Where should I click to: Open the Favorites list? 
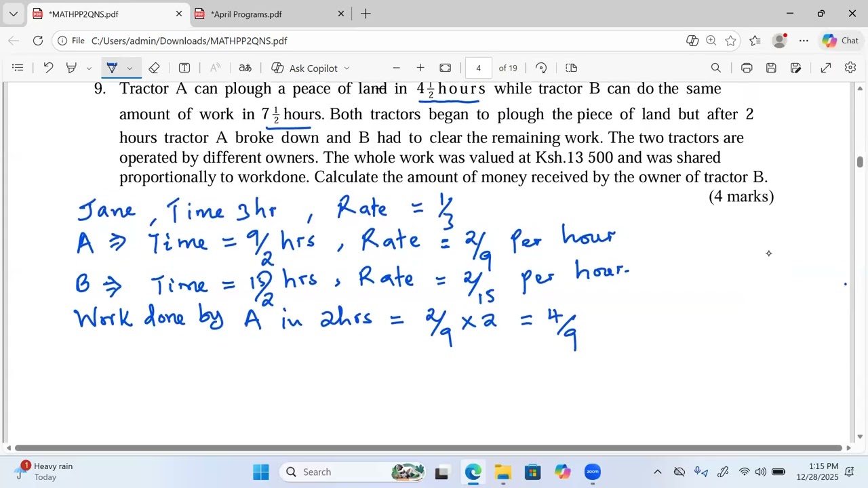[x=755, y=41]
